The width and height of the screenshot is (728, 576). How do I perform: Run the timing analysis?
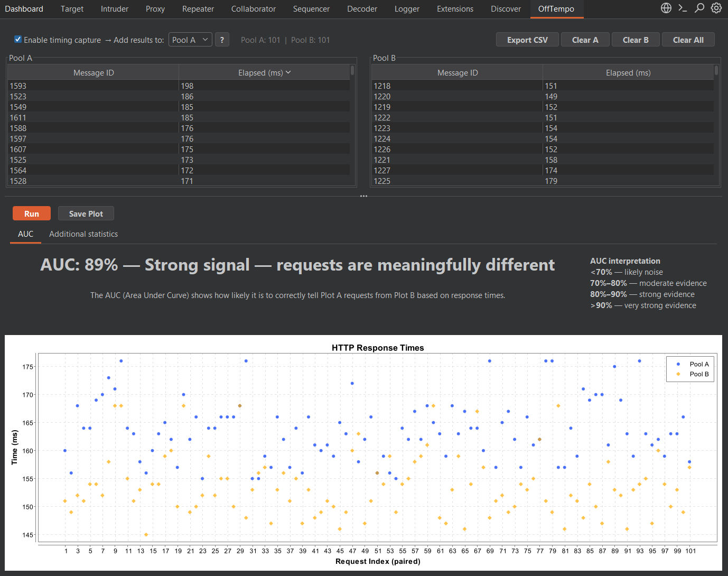point(31,213)
